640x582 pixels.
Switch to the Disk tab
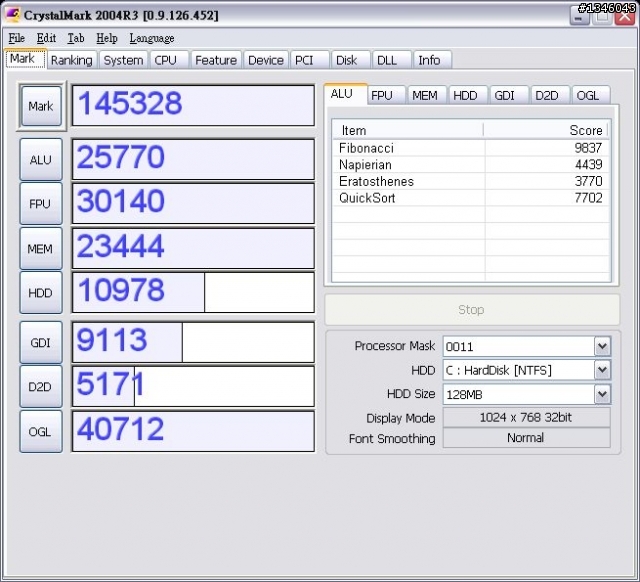coord(351,60)
